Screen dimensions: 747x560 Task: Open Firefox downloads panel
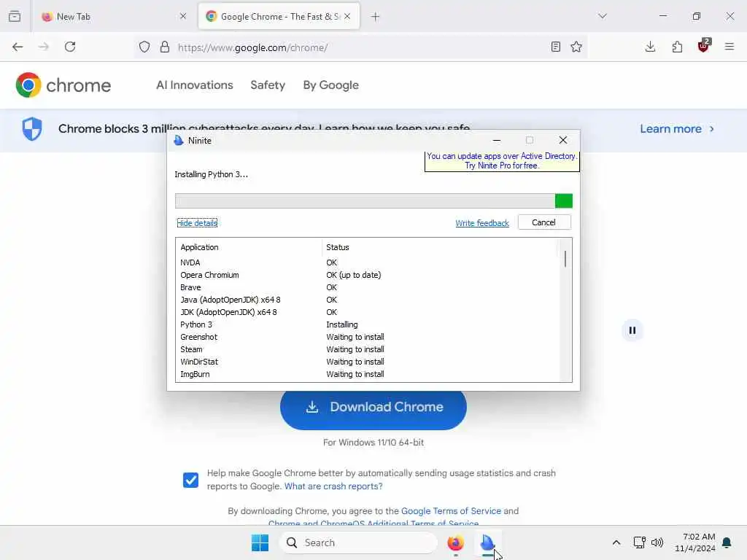coord(650,47)
